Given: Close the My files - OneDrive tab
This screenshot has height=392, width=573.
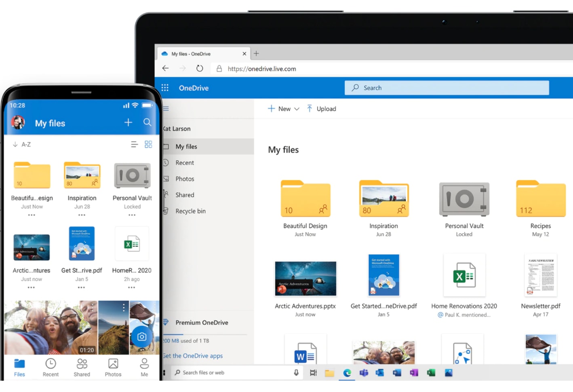Looking at the screenshot, I should coord(244,54).
